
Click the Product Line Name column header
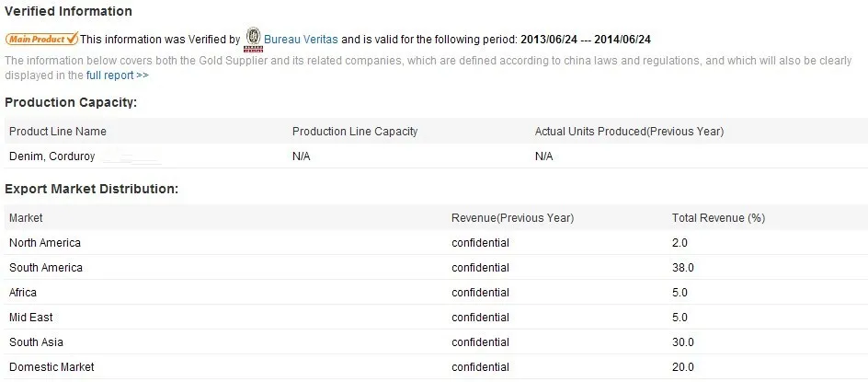point(58,132)
